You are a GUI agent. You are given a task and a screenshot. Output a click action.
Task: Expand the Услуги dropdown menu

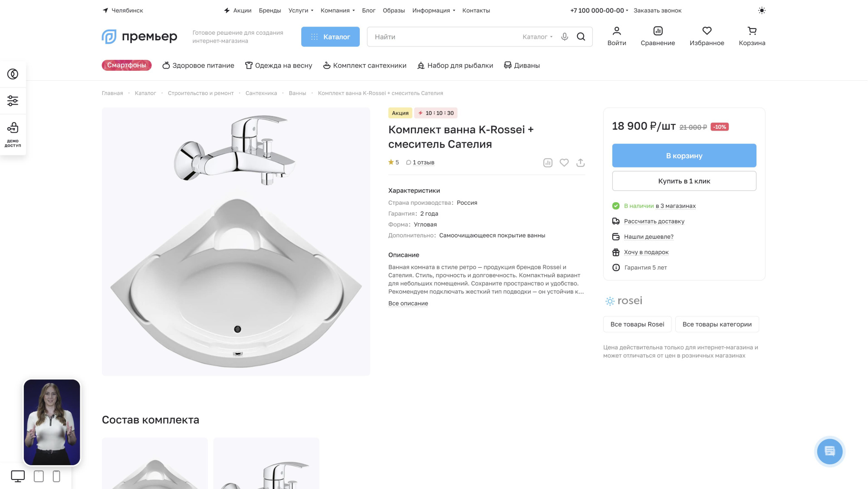[301, 10]
